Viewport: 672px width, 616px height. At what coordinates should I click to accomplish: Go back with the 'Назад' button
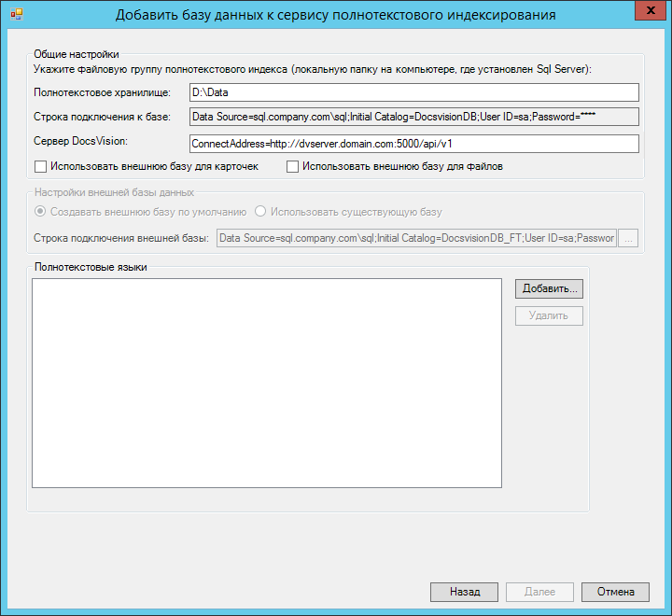coord(464,592)
